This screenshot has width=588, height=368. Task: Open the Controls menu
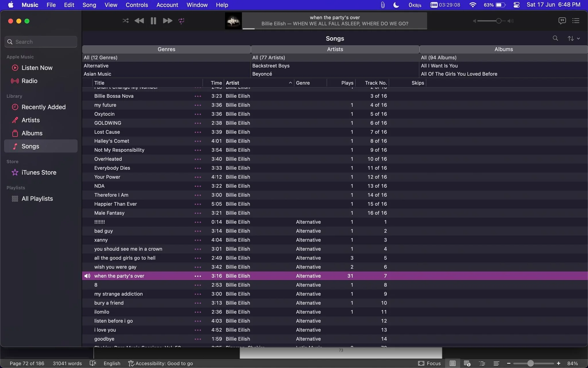coord(137,5)
